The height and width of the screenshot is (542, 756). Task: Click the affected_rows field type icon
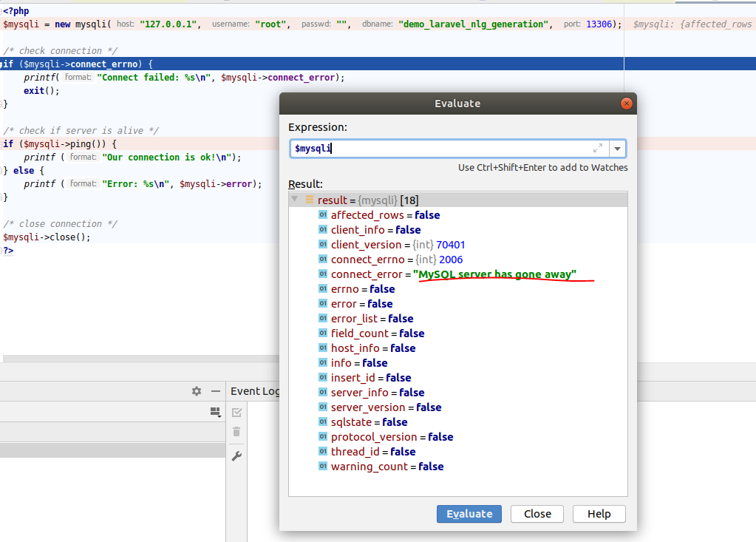tap(323, 215)
